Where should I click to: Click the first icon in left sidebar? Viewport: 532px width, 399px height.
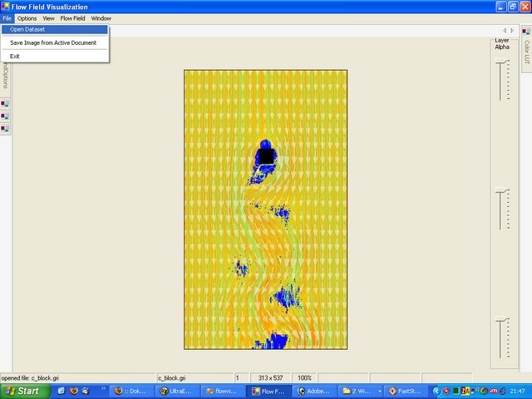5,104
